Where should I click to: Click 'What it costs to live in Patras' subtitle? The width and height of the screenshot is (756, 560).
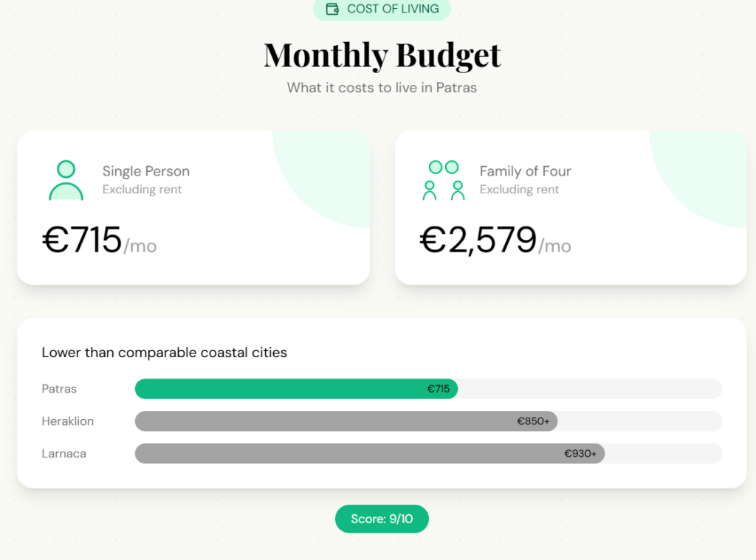point(382,88)
